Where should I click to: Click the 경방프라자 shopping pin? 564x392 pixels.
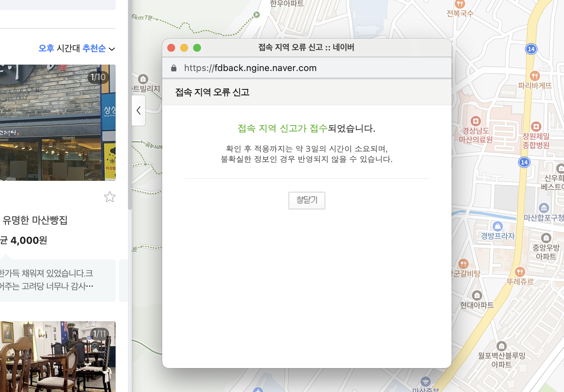pyautogui.click(x=498, y=226)
